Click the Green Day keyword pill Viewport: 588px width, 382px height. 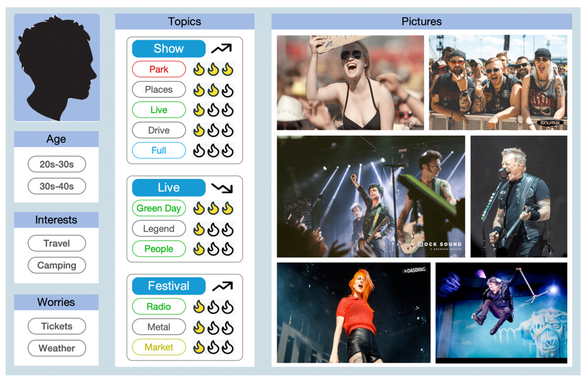point(159,208)
